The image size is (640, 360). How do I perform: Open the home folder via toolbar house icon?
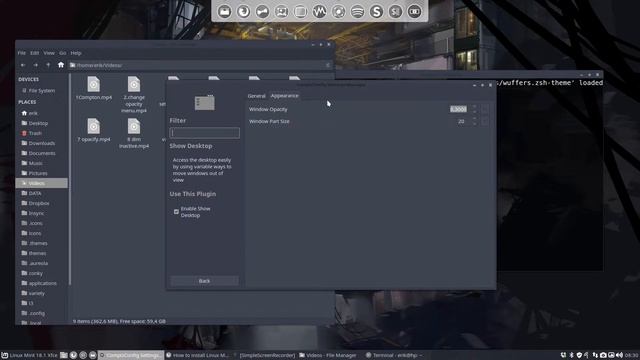pyautogui.click(x=61, y=65)
